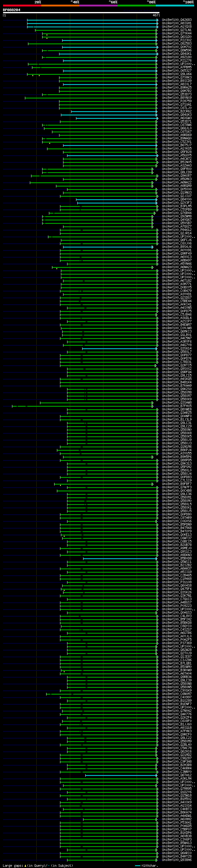
Task: Click hit label UniRef100_Q7W7F3
Action: click(x=177, y=487)
